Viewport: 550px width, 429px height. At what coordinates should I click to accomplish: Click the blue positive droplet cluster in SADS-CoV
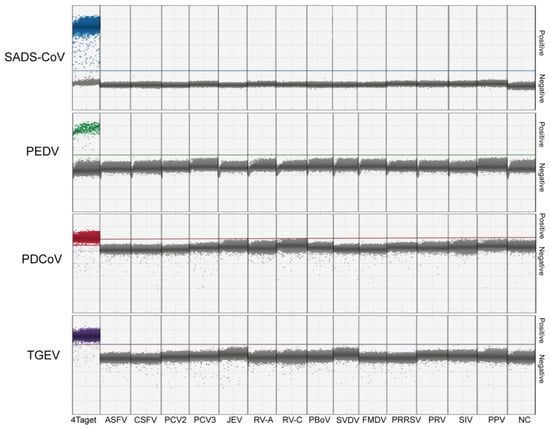(86, 26)
